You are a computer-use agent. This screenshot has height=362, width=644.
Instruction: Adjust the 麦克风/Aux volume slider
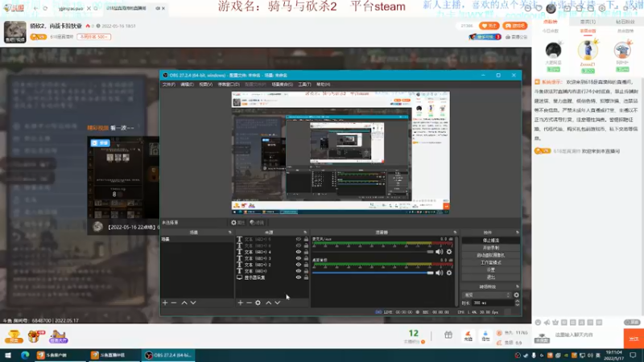373,252
